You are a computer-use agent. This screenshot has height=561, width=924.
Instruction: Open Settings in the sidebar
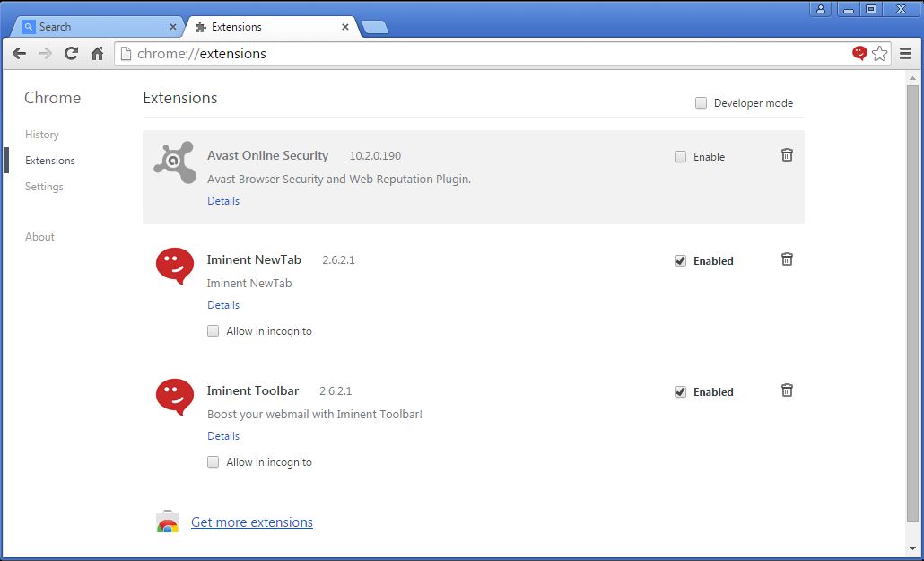[x=44, y=187]
